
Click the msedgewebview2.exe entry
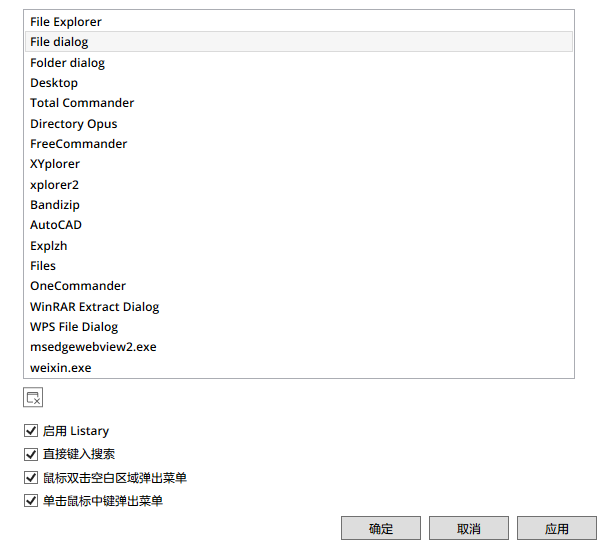click(93, 347)
